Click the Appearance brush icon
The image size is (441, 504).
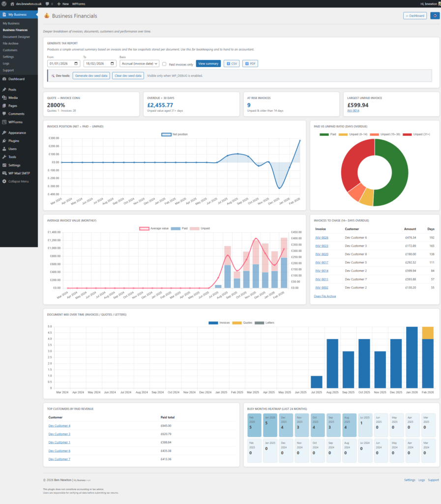4,133
